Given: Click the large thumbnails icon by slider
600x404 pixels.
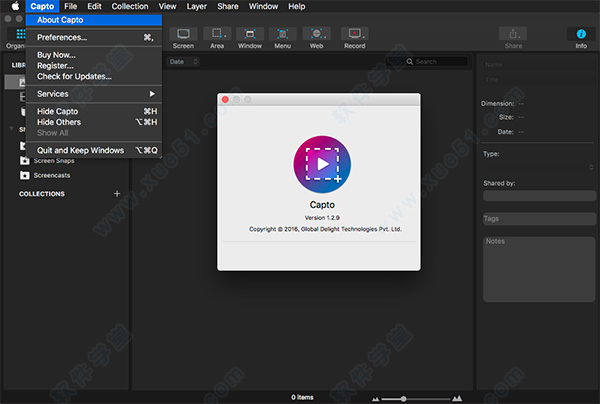Looking at the screenshot, I should click(457, 399).
